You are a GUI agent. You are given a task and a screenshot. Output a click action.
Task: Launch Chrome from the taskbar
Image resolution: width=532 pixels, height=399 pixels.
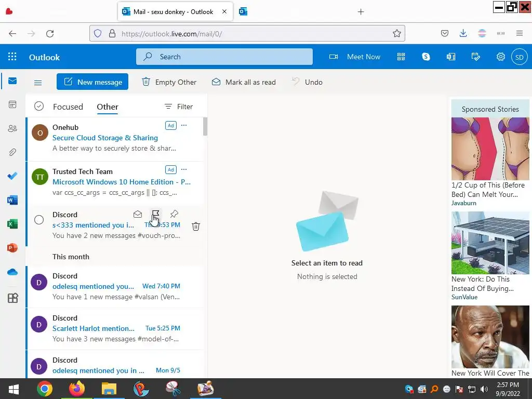tap(45, 389)
